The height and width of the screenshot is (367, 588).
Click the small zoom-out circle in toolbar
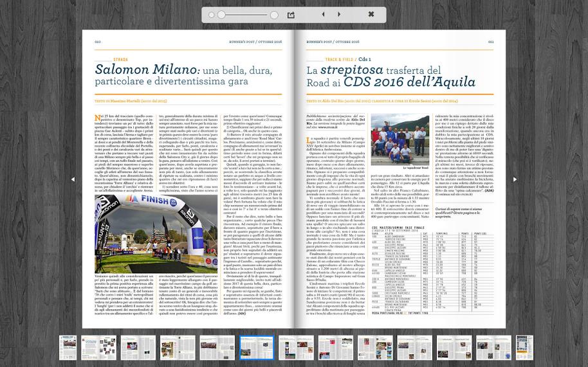point(211,15)
